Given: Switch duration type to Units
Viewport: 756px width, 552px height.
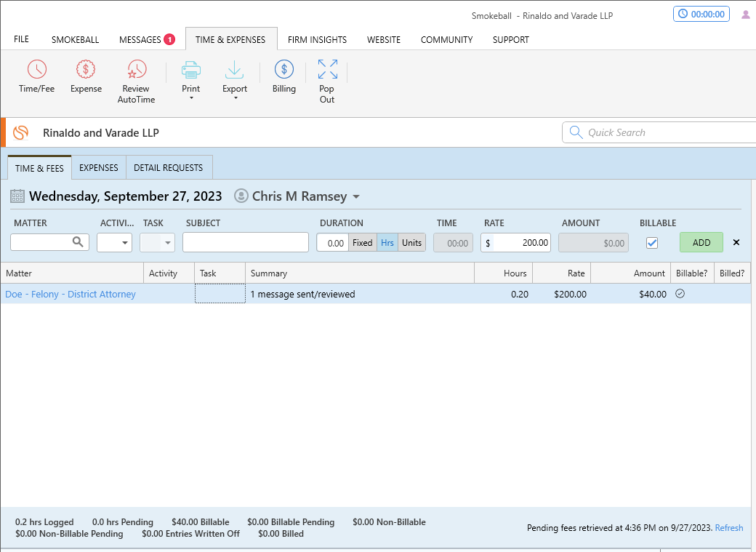Looking at the screenshot, I should [411, 243].
